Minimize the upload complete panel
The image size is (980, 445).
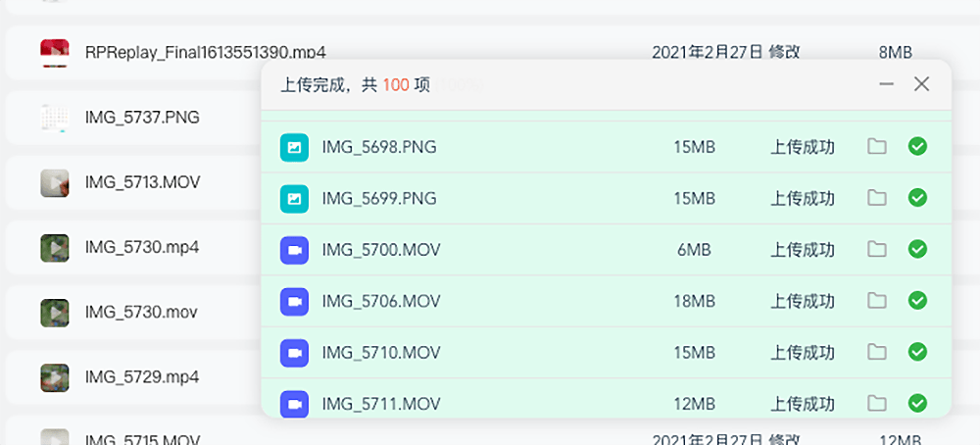click(886, 83)
